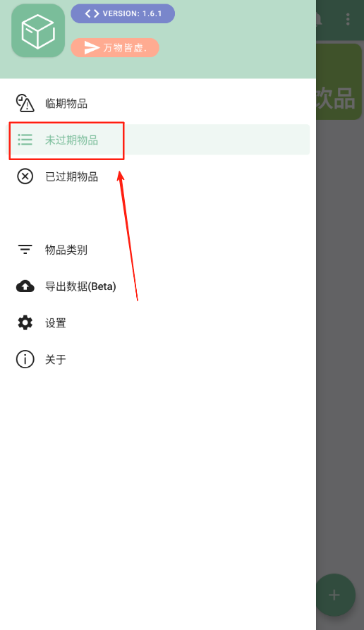Click the info circle icon for 关于

25,359
